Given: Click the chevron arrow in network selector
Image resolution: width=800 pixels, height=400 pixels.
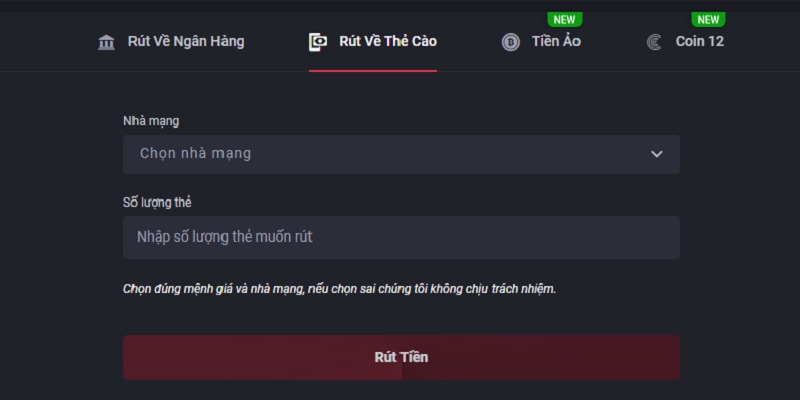Looking at the screenshot, I should [x=657, y=154].
